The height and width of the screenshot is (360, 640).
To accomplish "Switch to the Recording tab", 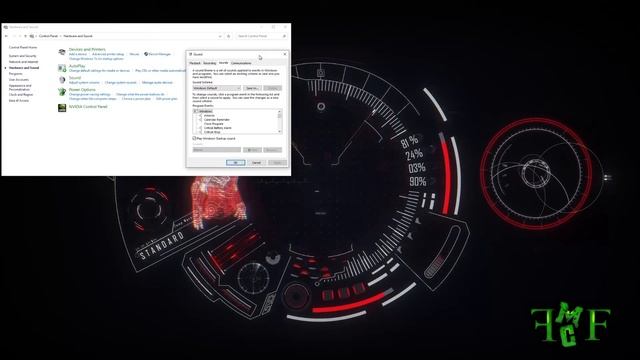I will coord(209,63).
